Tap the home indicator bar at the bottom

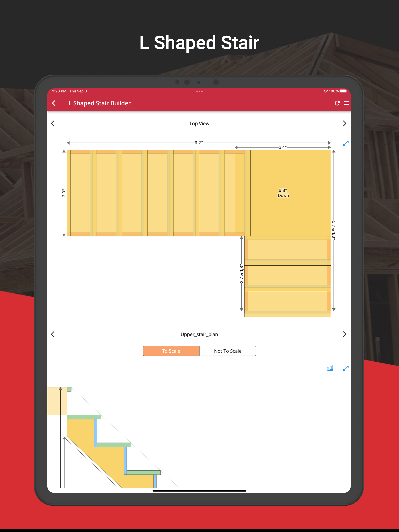[199, 491]
